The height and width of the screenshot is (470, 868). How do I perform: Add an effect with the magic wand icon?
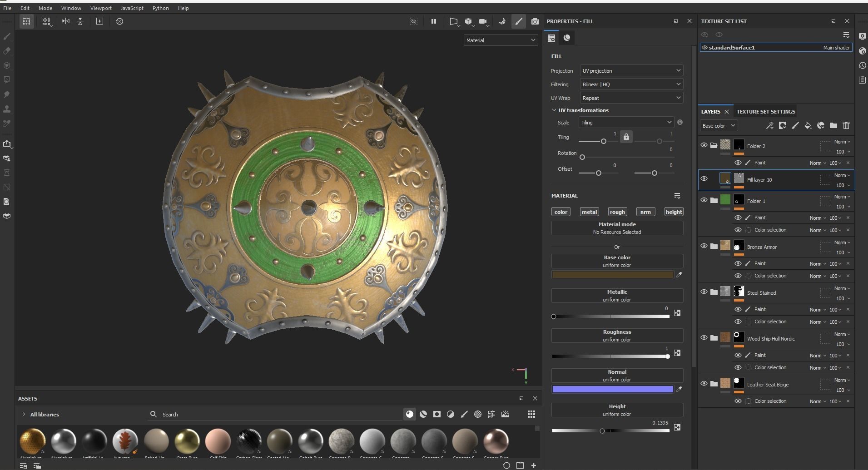[770, 126]
